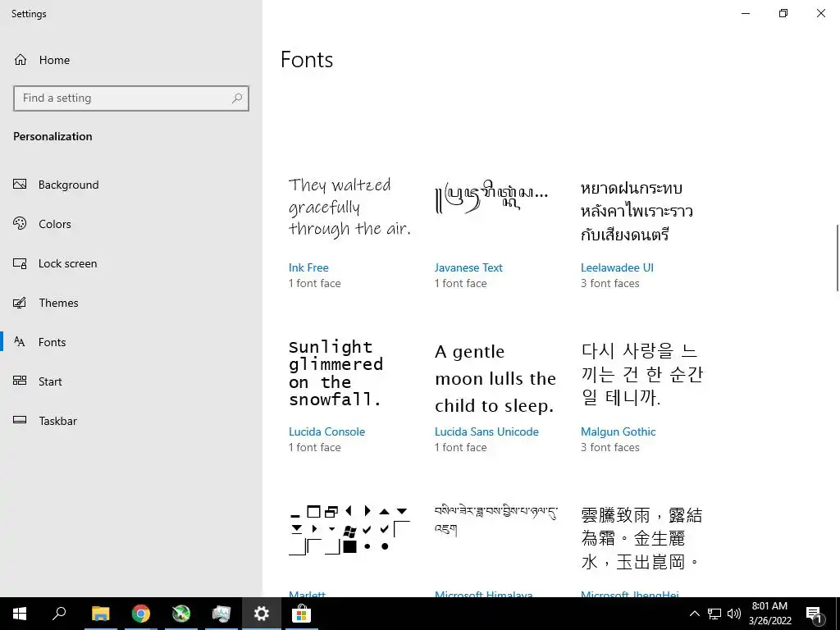Open Taskbar settings page
Screen dimensions: 840x630
tap(57, 421)
